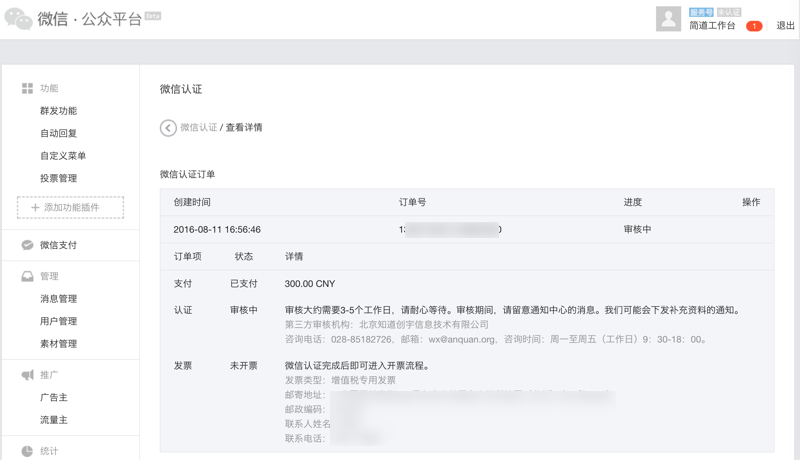Click the 退出 logout link
800x460 pixels.
pyautogui.click(x=785, y=26)
